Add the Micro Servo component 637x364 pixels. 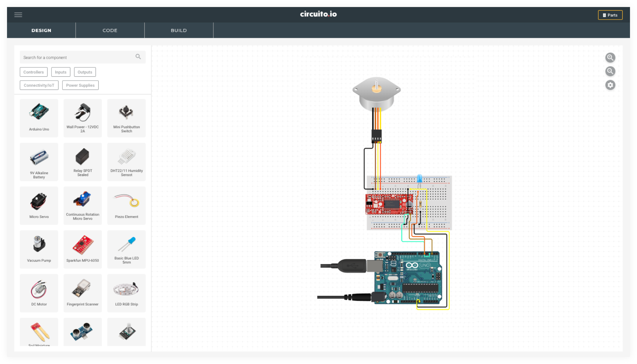point(39,206)
